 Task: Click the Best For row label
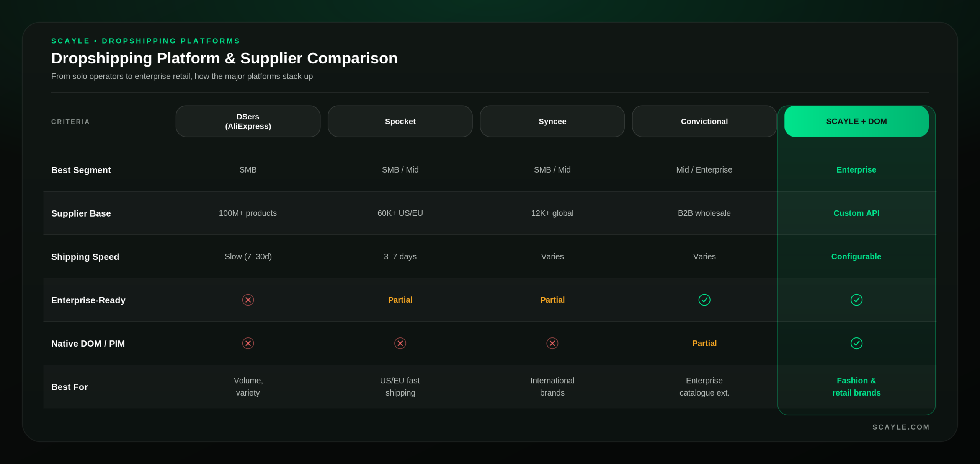click(69, 387)
